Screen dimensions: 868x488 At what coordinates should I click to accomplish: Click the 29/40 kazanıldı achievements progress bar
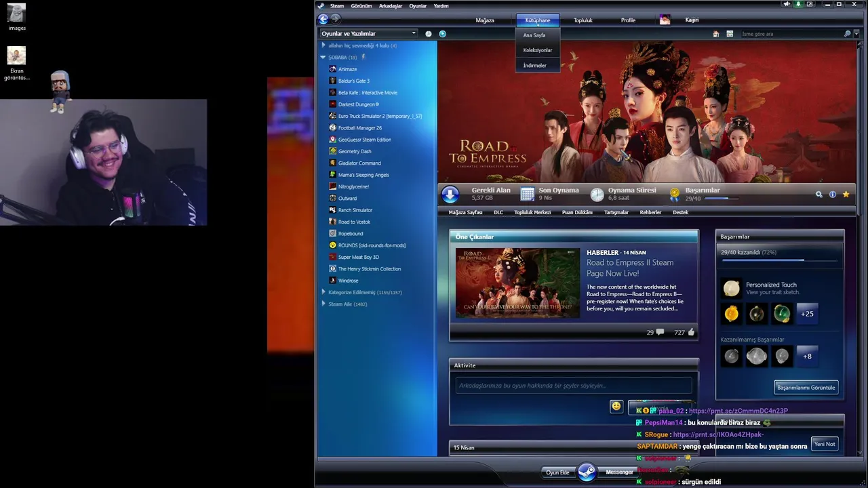780,260
